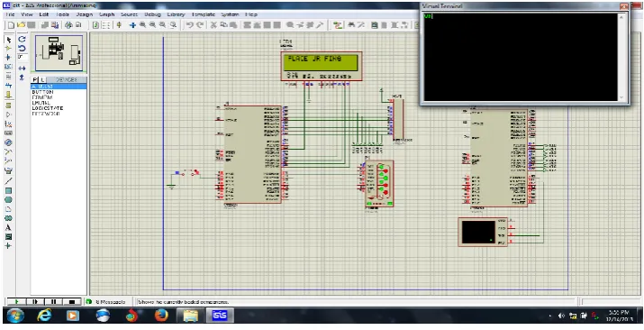Click the Messages indicator in status bar
Image resolution: width=644 pixels, height=330 pixels.
(107, 302)
